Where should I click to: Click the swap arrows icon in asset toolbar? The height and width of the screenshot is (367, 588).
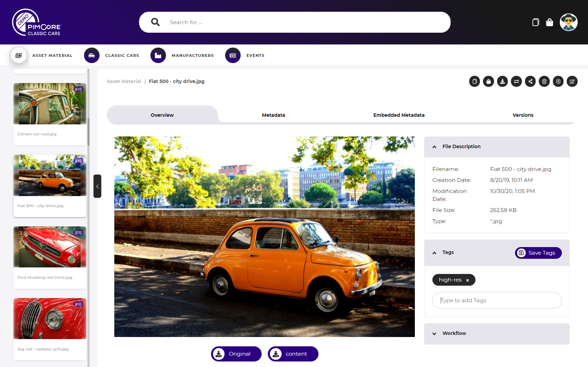click(x=516, y=82)
